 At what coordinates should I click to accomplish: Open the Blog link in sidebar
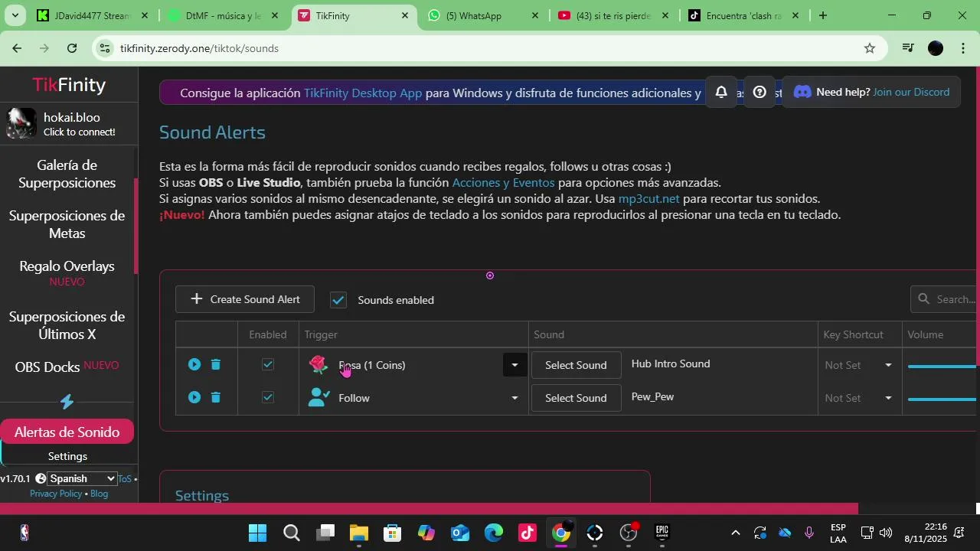(x=99, y=494)
